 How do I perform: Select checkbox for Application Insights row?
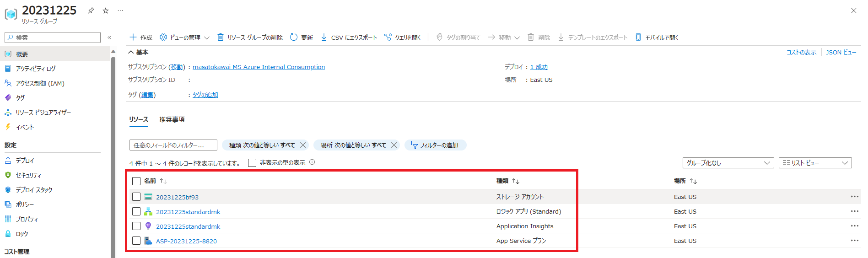coord(136,226)
